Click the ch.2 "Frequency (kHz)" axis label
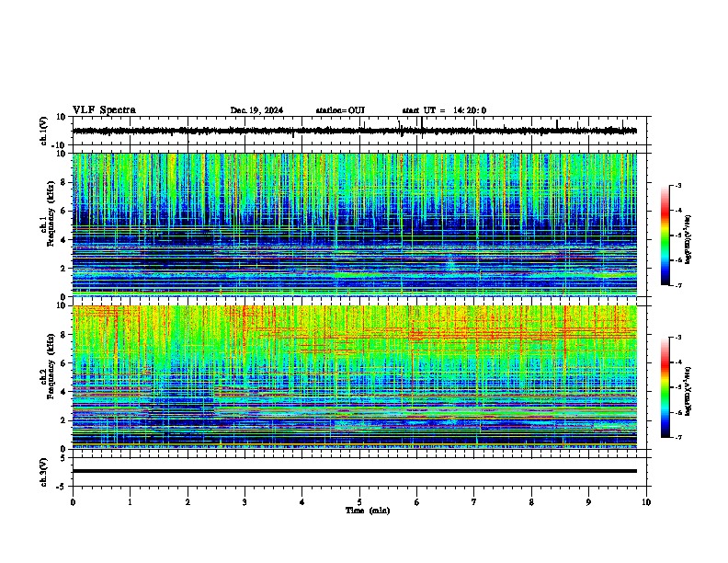Image resolution: width=728 pixels, height=563 pixels. click(x=51, y=366)
